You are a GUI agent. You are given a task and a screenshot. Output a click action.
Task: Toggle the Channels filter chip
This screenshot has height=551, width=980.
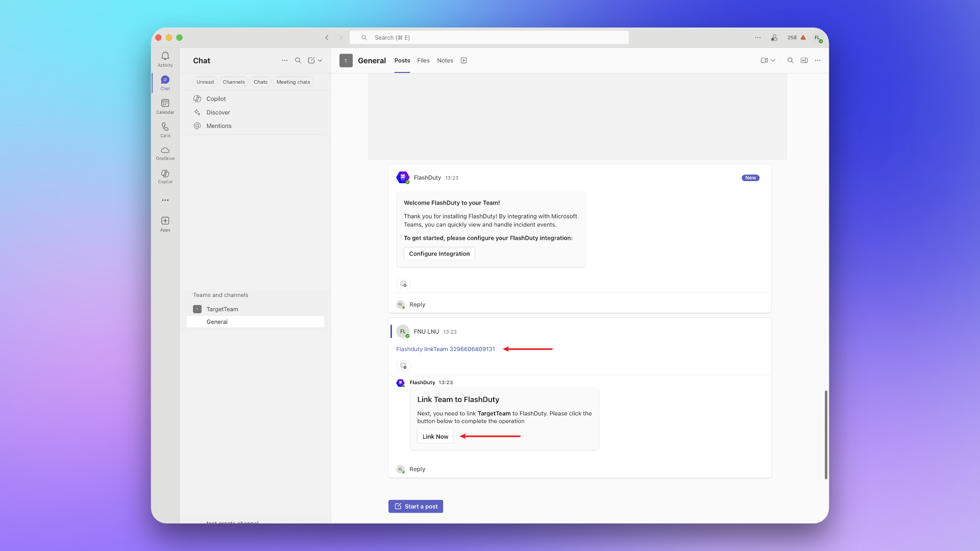click(234, 82)
